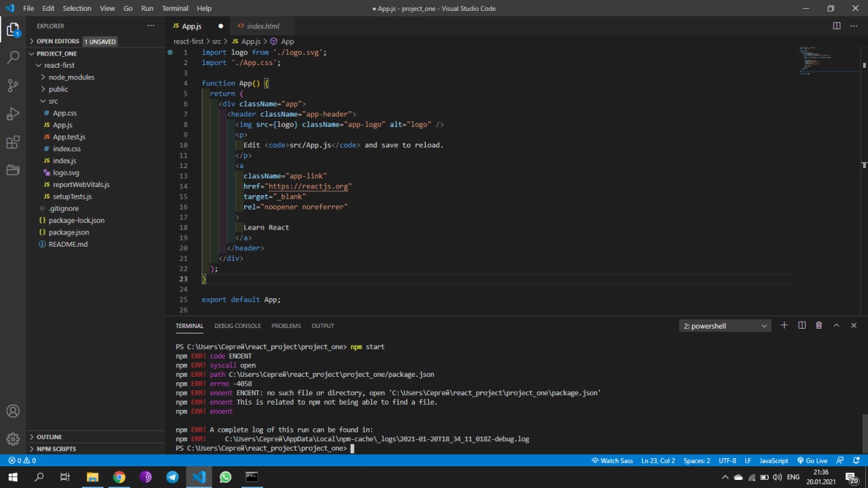Switch to the index.html editor tab
Viewport: 868px width, 488px height.
[262, 26]
